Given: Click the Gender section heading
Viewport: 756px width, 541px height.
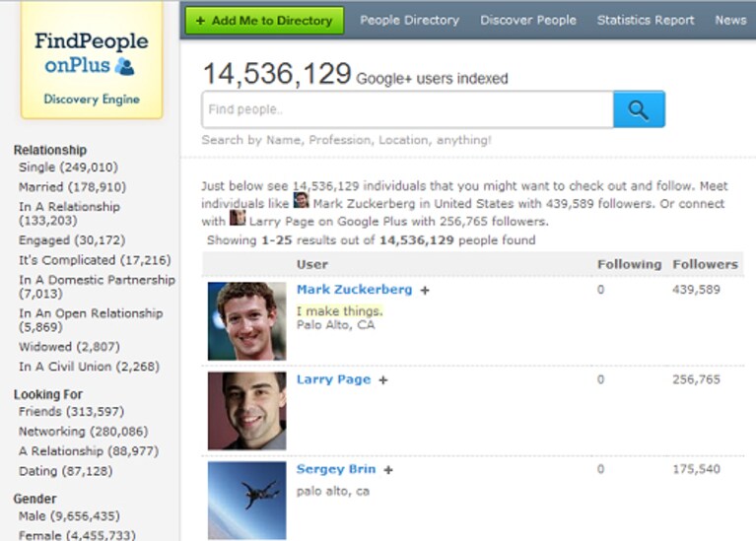Looking at the screenshot, I should coord(34,499).
